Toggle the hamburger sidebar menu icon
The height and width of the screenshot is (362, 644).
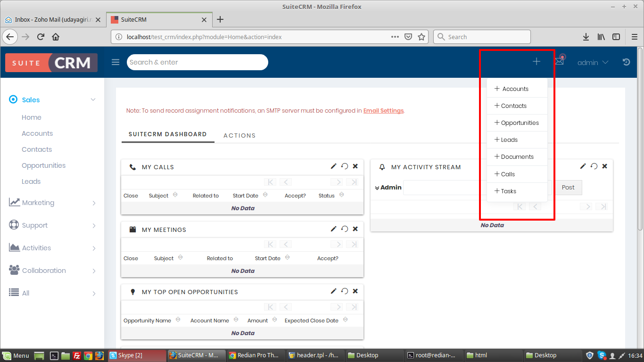click(x=116, y=62)
